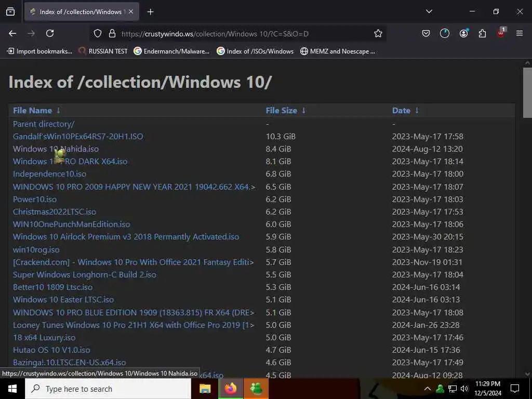Select the Index of /collection/Windows tab
The image size is (532, 399).
coord(82,12)
